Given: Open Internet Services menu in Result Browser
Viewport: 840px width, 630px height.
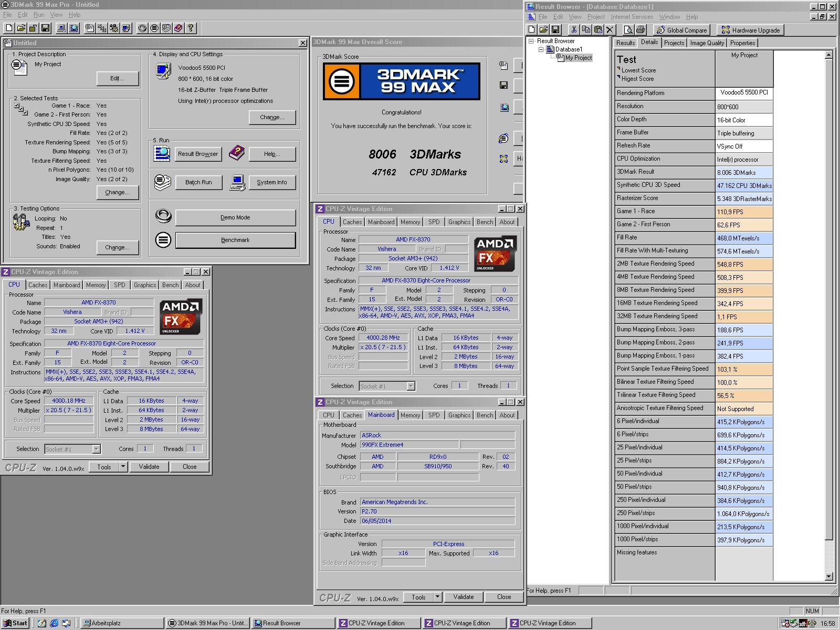Looking at the screenshot, I should tap(632, 17).
